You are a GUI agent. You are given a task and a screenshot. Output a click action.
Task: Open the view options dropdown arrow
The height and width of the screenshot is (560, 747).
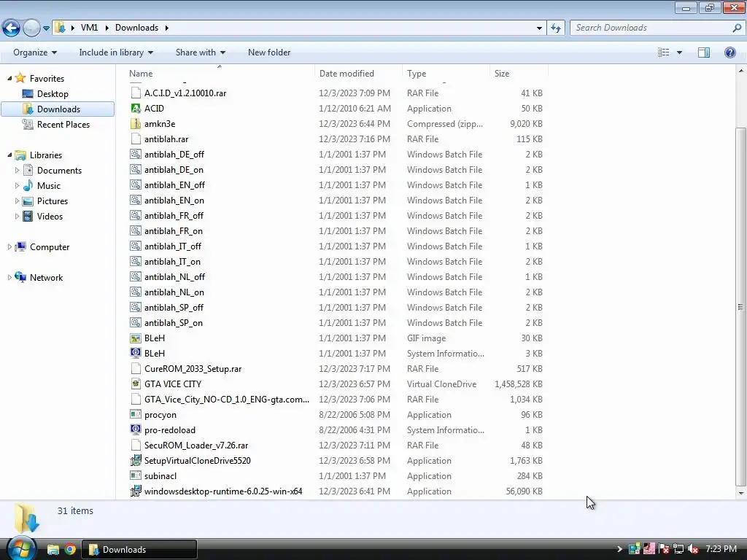[679, 52]
